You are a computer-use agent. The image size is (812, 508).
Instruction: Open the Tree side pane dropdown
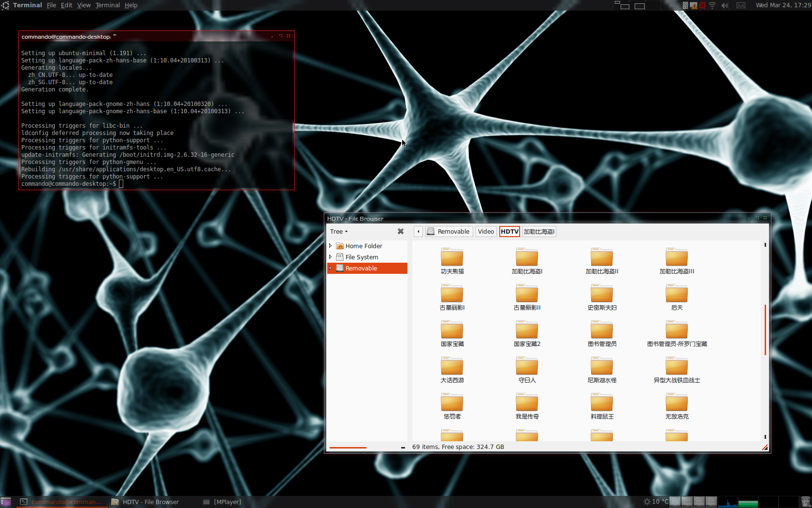(x=339, y=231)
